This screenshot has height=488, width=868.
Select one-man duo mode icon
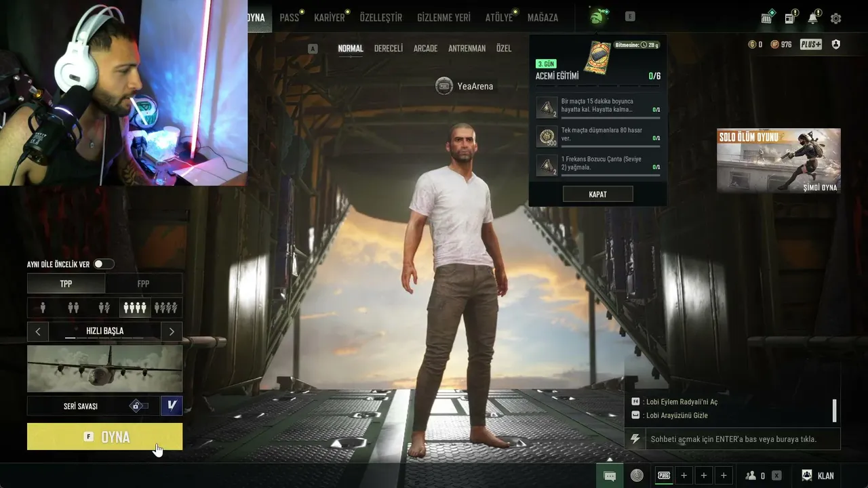pyautogui.click(x=104, y=308)
